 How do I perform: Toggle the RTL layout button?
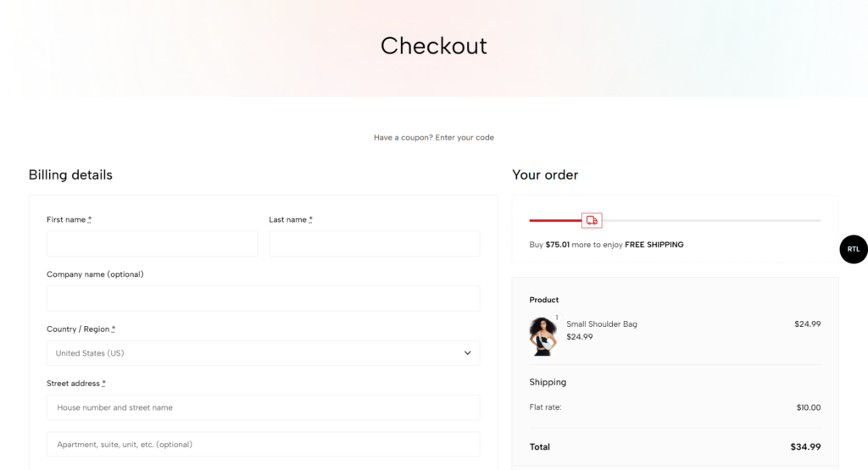point(853,249)
